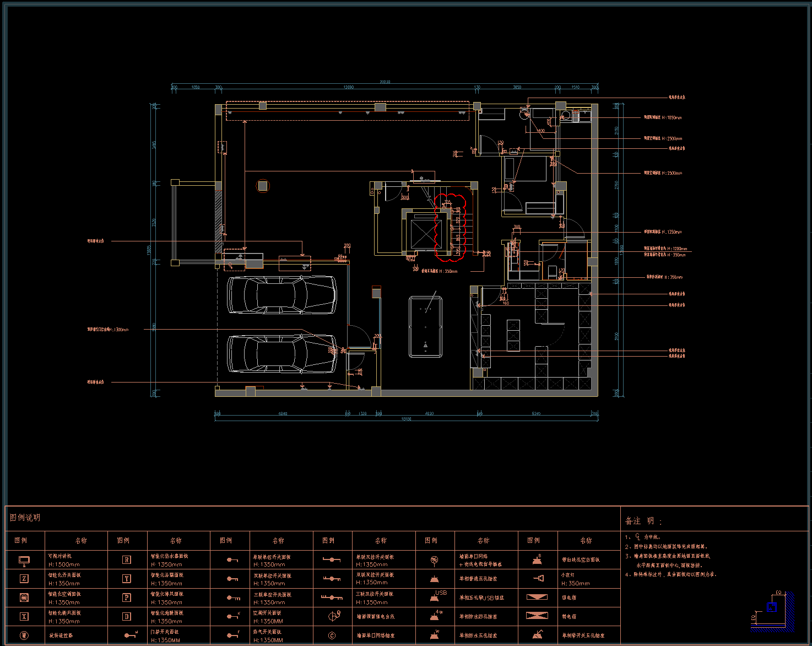Screen dimensions: 812x646
Task: Click the switch symbol marked F in legend
Action: coord(233,635)
